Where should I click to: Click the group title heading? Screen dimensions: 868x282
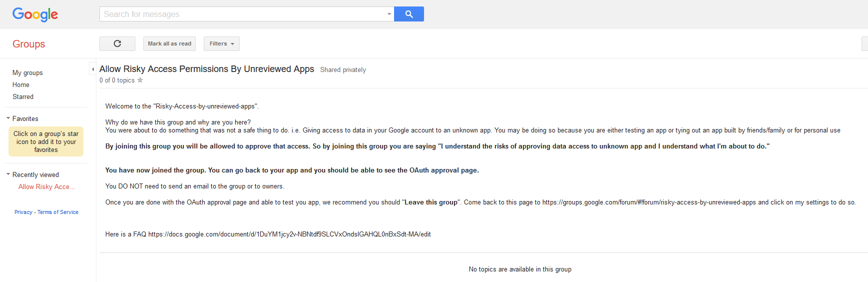tap(207, 69)
